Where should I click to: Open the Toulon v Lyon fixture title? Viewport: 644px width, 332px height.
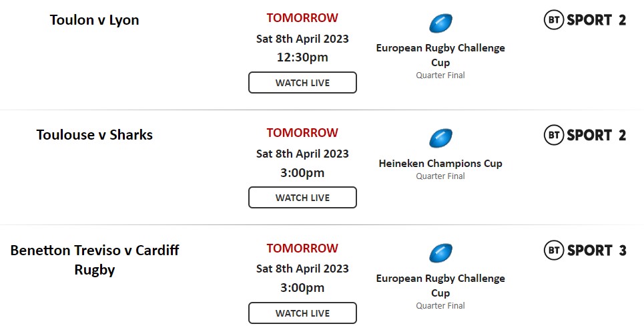[x=95, y=20]
